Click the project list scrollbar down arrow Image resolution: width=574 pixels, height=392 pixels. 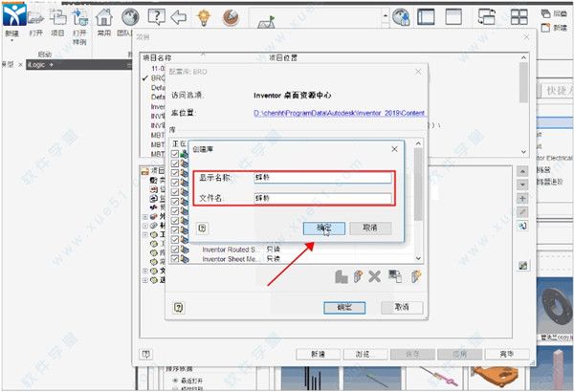523,151
